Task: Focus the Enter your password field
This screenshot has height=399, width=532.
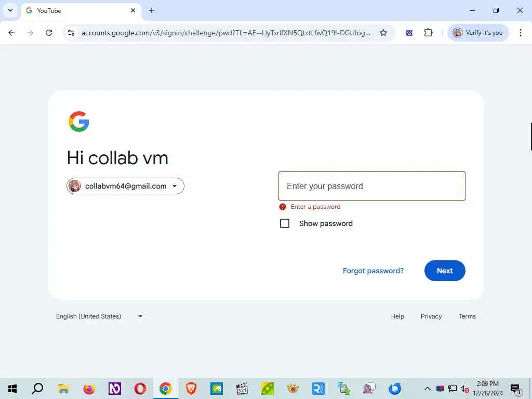Action: click(x=372, y=186)
